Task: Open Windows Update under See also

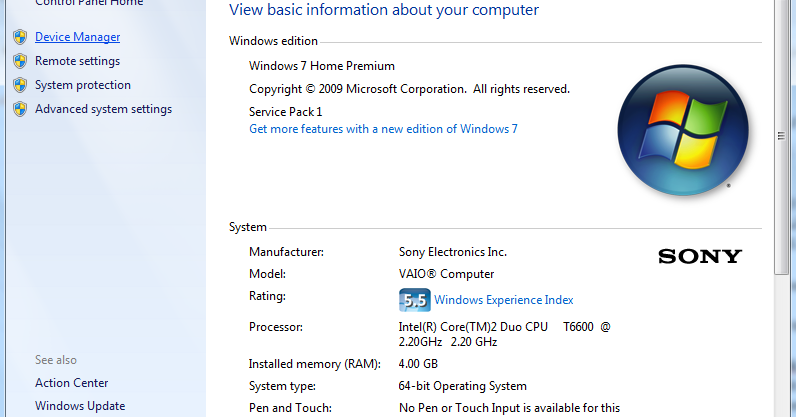Action: [x=80, y=406]
